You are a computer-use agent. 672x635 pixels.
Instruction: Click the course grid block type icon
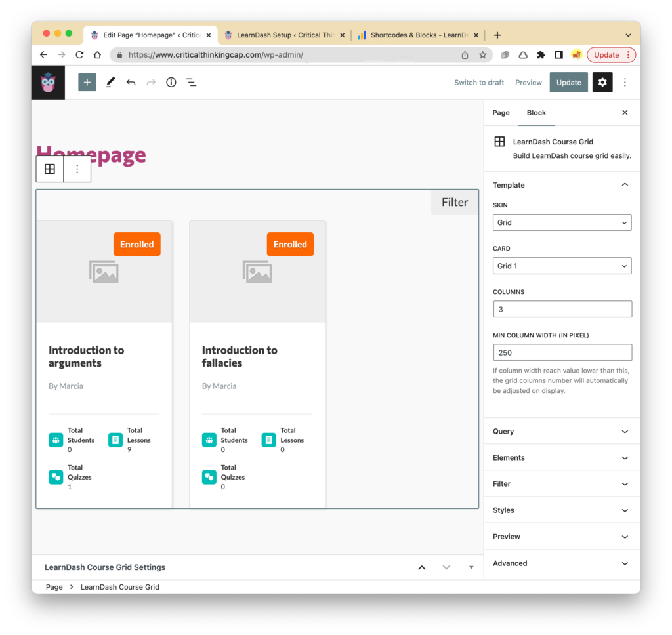(x=50, y=169)
